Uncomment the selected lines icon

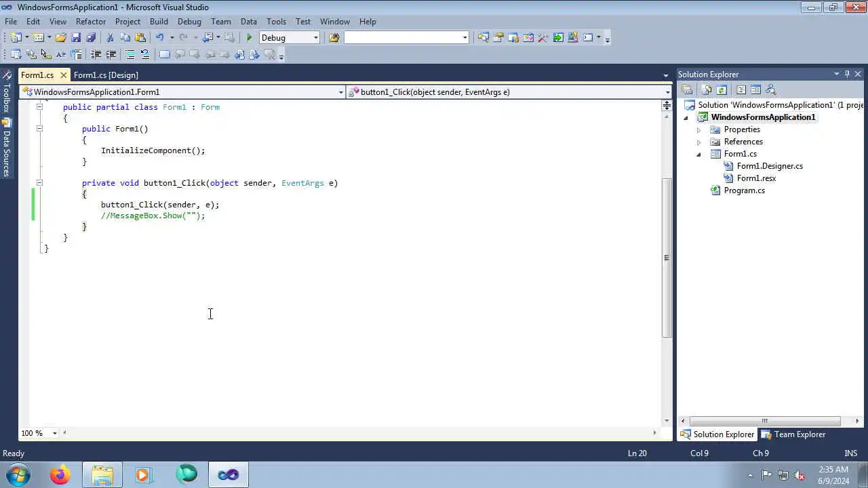coord(144,54)
